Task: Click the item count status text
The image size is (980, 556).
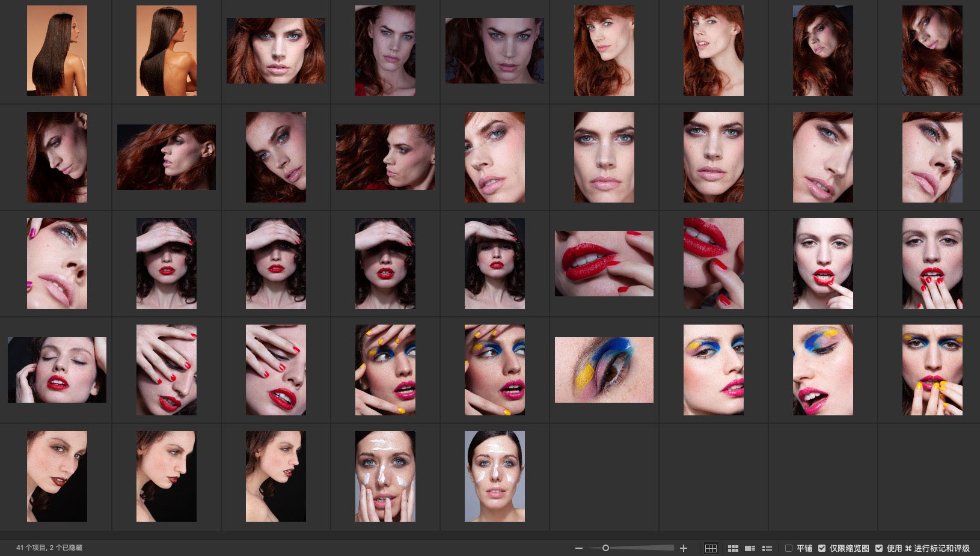Action: tap(49, 548)
